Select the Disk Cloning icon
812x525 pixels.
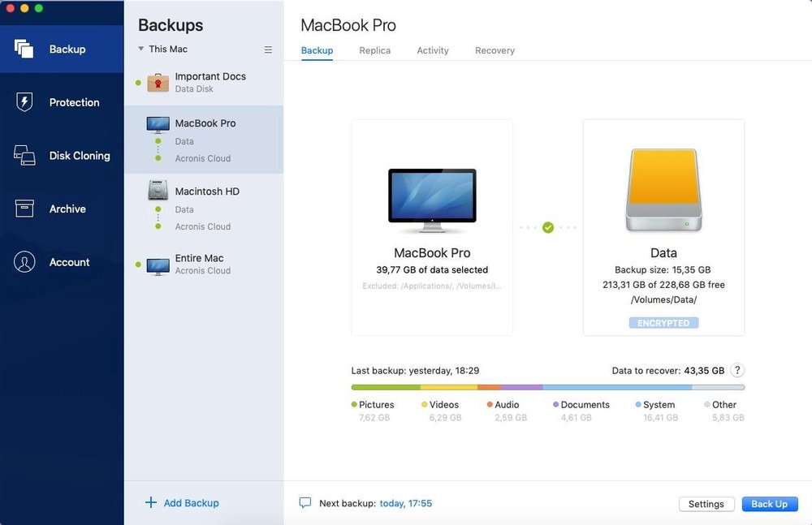tap(24, 156)
